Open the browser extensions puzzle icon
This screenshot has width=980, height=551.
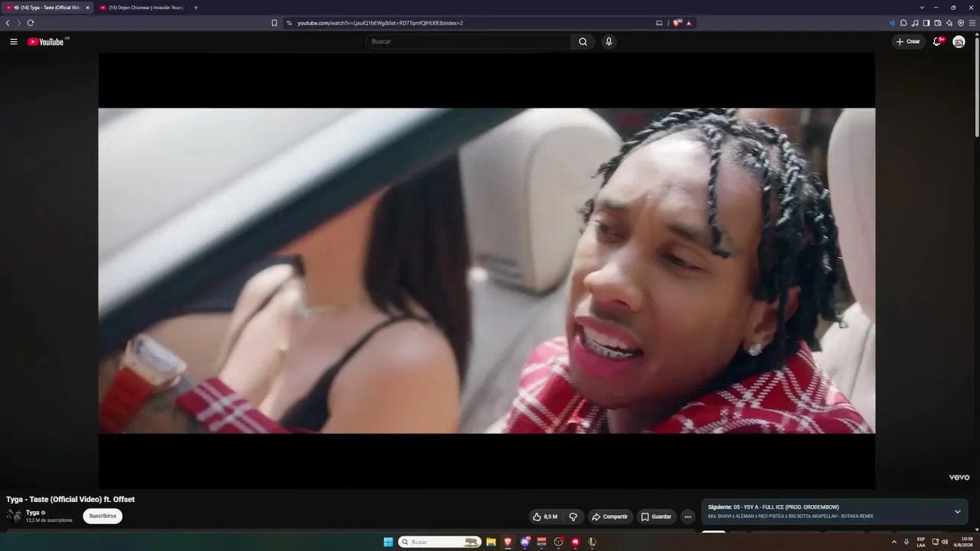[903, 23]
